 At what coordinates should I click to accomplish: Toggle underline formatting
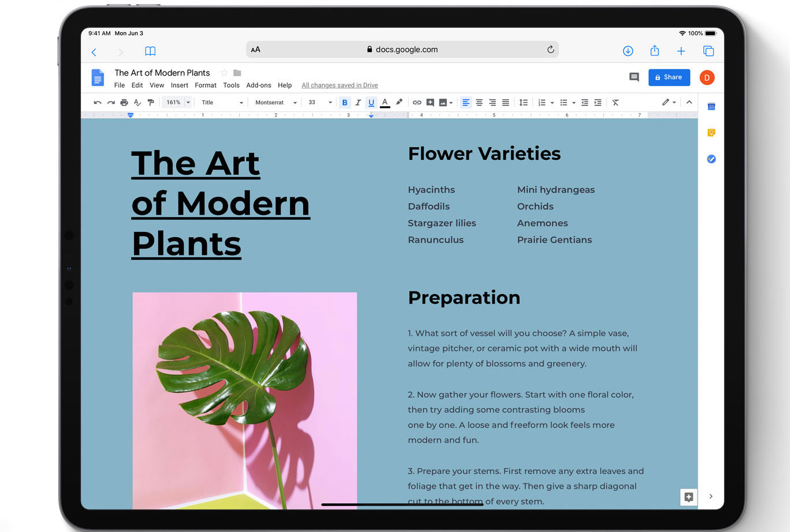[371, 102]
